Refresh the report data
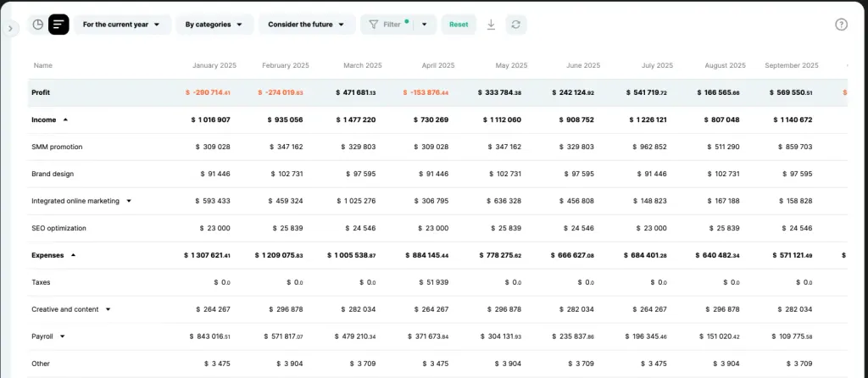The height and width of the screenshot is (378, 868). (x=516, y=25)
